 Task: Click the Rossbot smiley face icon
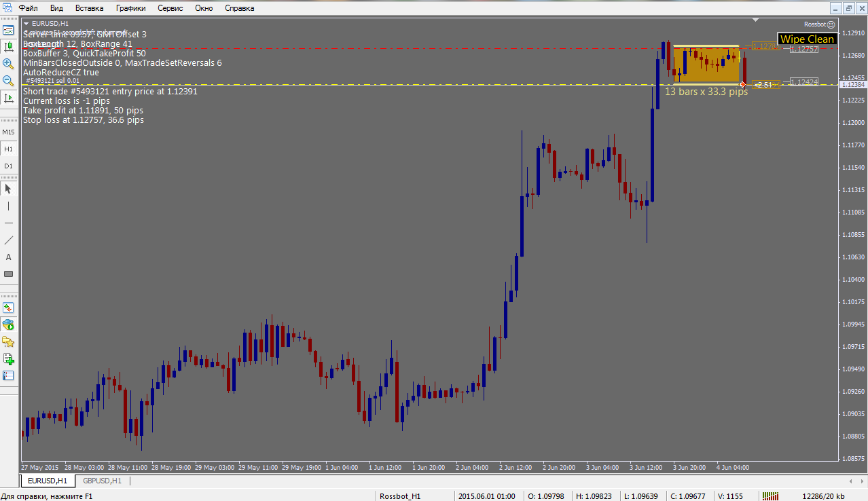[831, 24]
